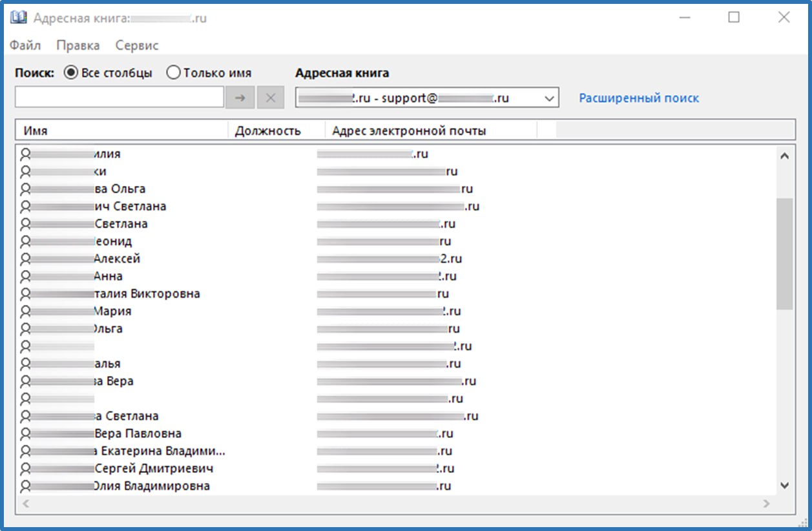The width and height of the screenshot is (812, 531).
Task: Click contact icon beside Сергей Дмитриевич
Action: coord(26,468)
